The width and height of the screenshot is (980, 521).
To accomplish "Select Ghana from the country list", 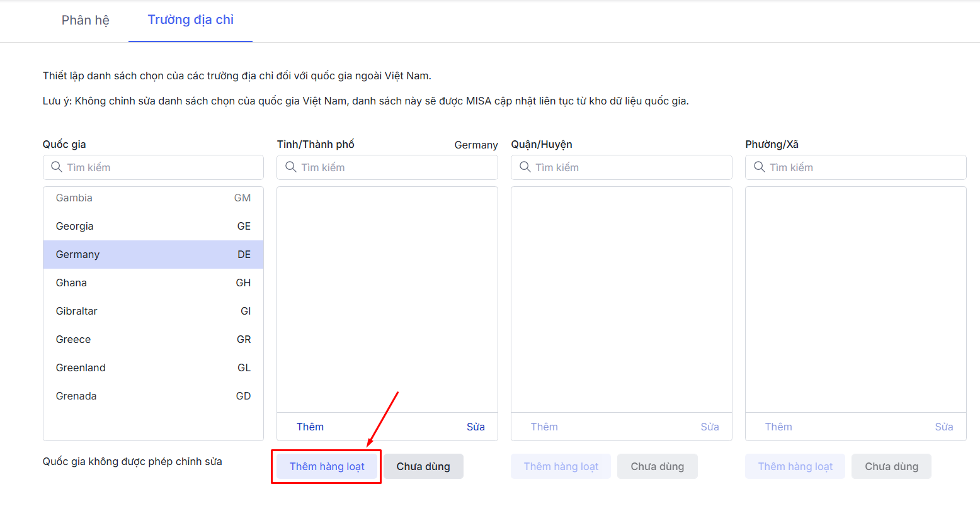I will coord(153,283).
